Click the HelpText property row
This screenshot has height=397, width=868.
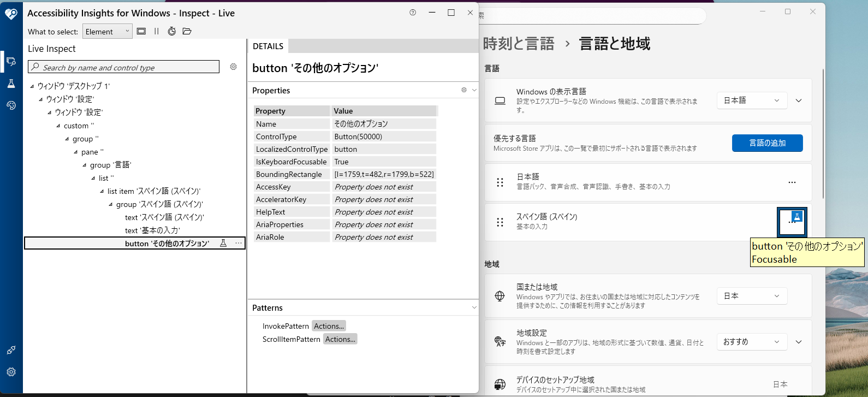click(x=345, y=212)
